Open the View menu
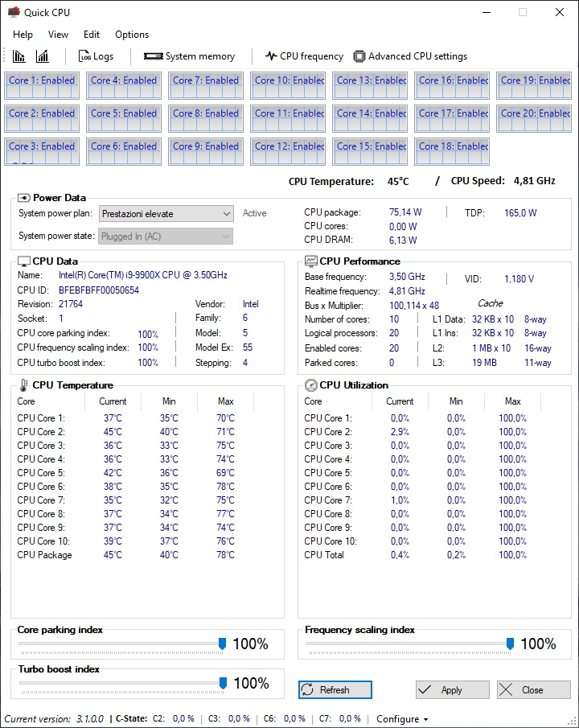Screen dimensions: 579x728 (58, 35)
